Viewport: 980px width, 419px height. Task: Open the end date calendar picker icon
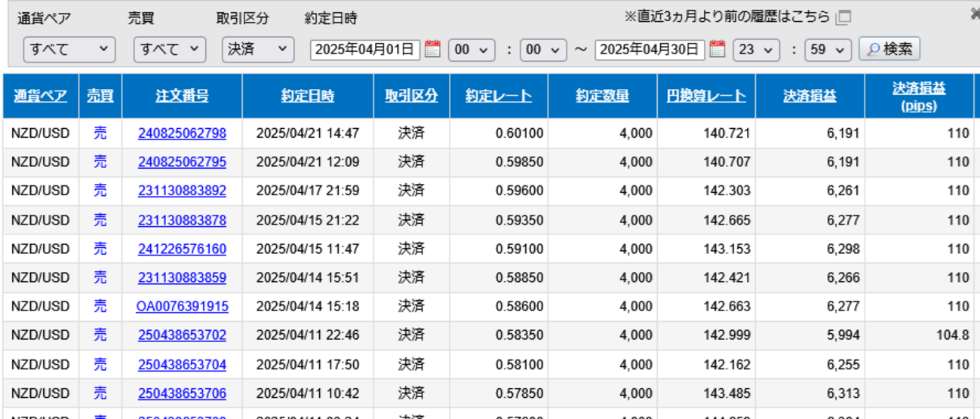[717, 50]
